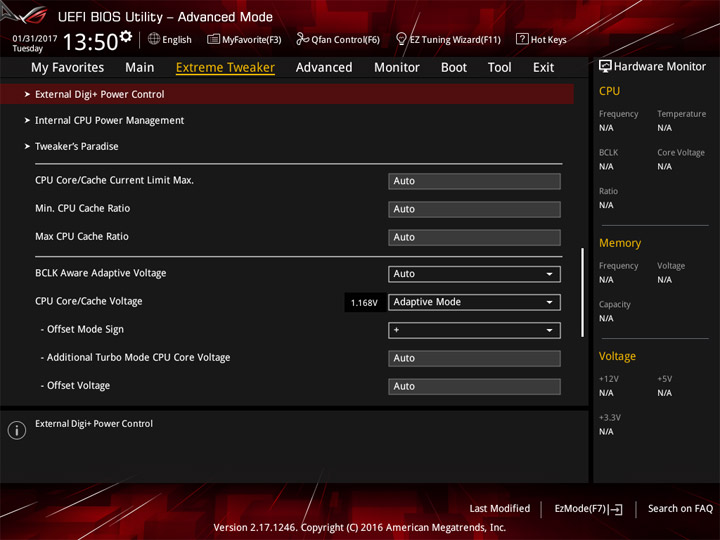Click the BCLK Aware Adaptive Voltage label

pos(101,273)
